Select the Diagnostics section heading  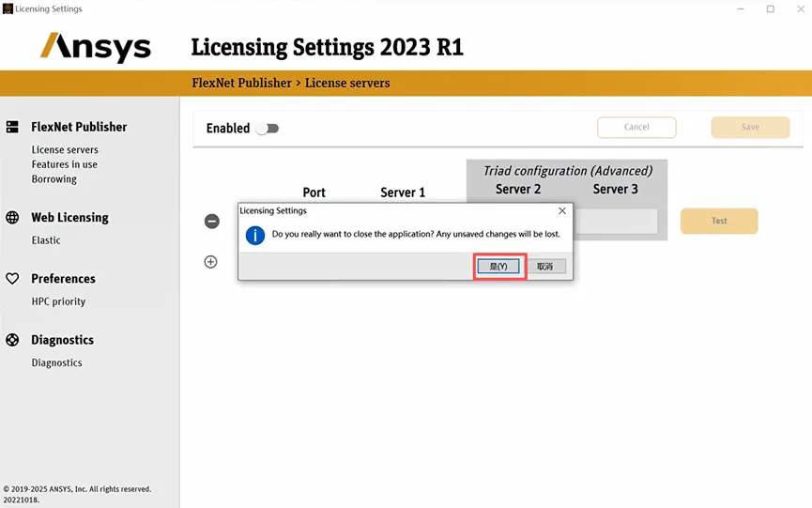click(x=62, y=340)
